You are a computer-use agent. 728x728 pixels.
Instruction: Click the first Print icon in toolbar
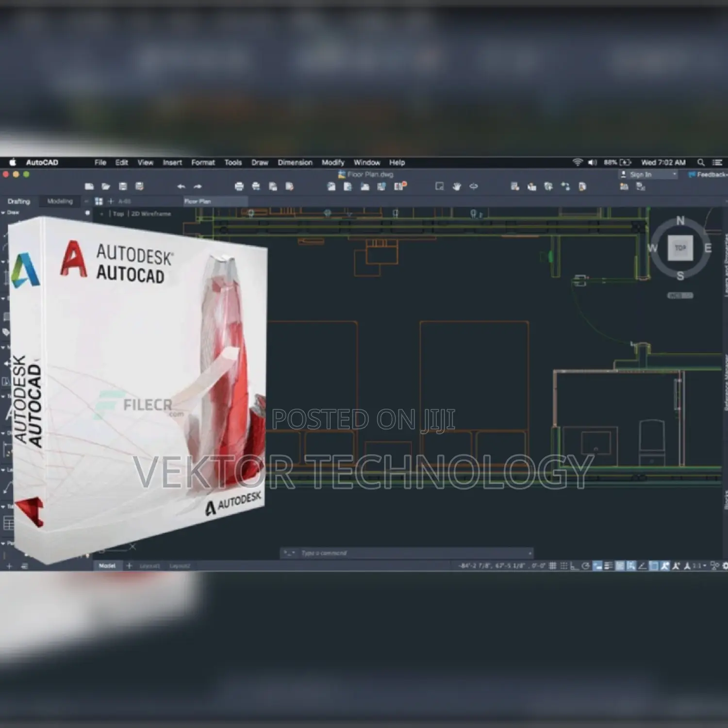click(x=239, y=186)
